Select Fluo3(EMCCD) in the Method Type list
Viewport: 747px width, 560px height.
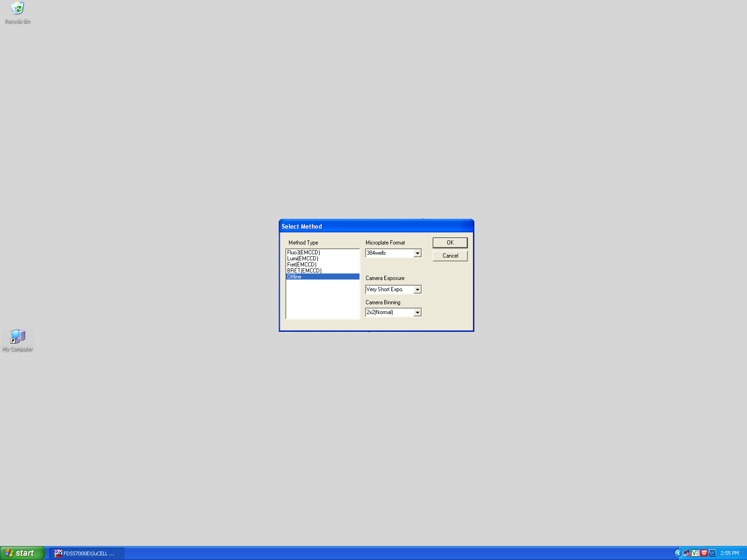point(323,252)
